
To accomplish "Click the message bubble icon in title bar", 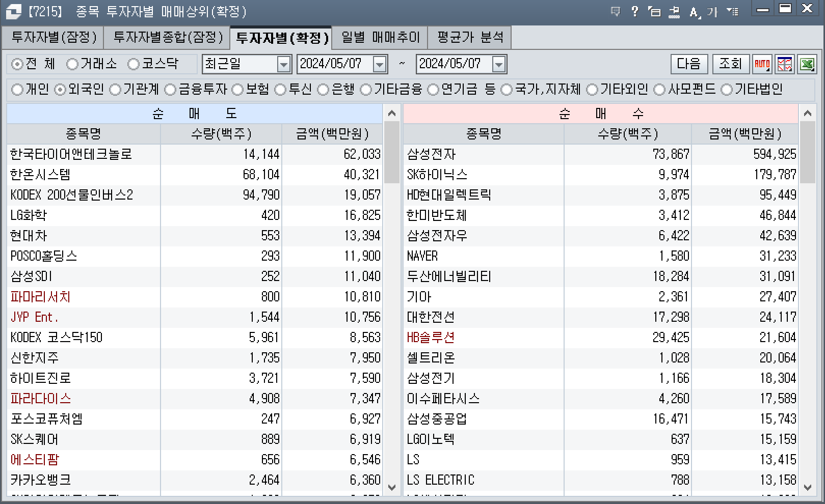I will pyautogui.click(x=616, y=11).
